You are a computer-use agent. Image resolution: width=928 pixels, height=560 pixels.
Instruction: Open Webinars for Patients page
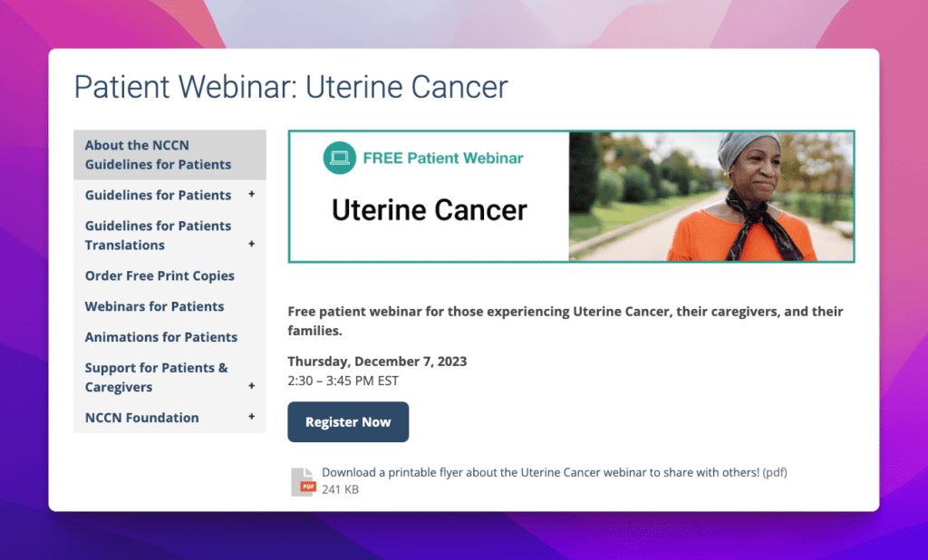[154, 306]
